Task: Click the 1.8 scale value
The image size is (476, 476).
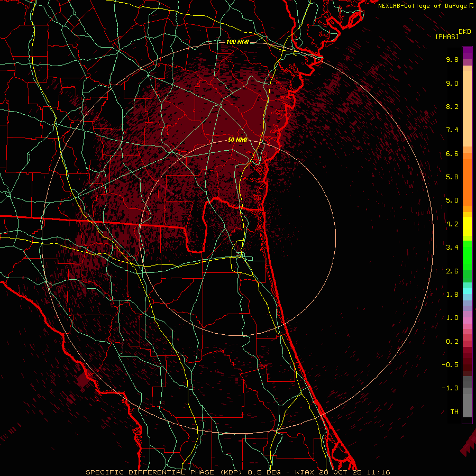Action: (x=452, y=295)
